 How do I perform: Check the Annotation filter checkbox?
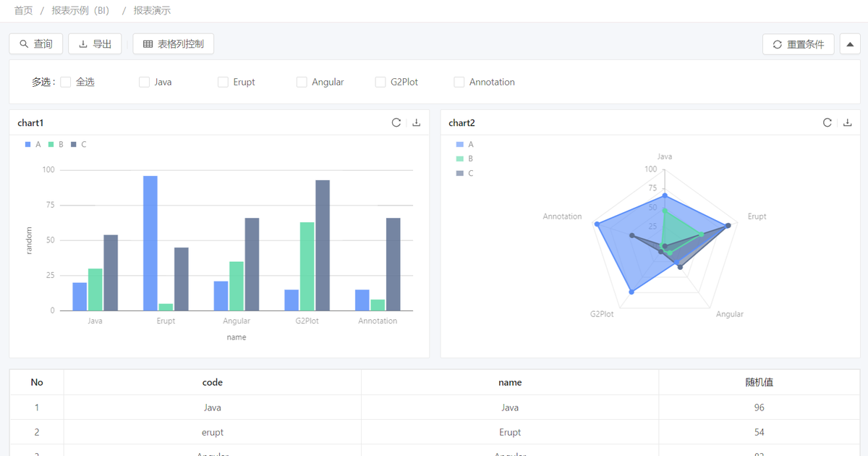pos(459,82)
